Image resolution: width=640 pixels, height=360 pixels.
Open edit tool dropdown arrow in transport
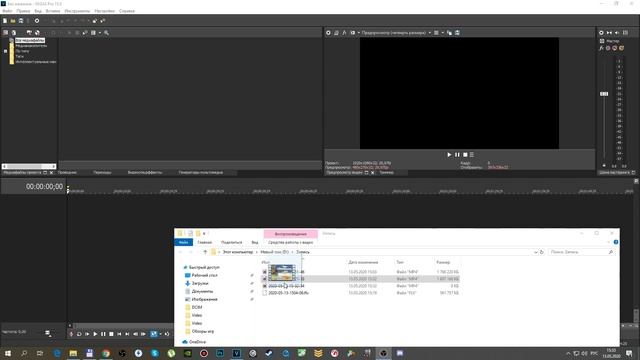coord(160,334)
